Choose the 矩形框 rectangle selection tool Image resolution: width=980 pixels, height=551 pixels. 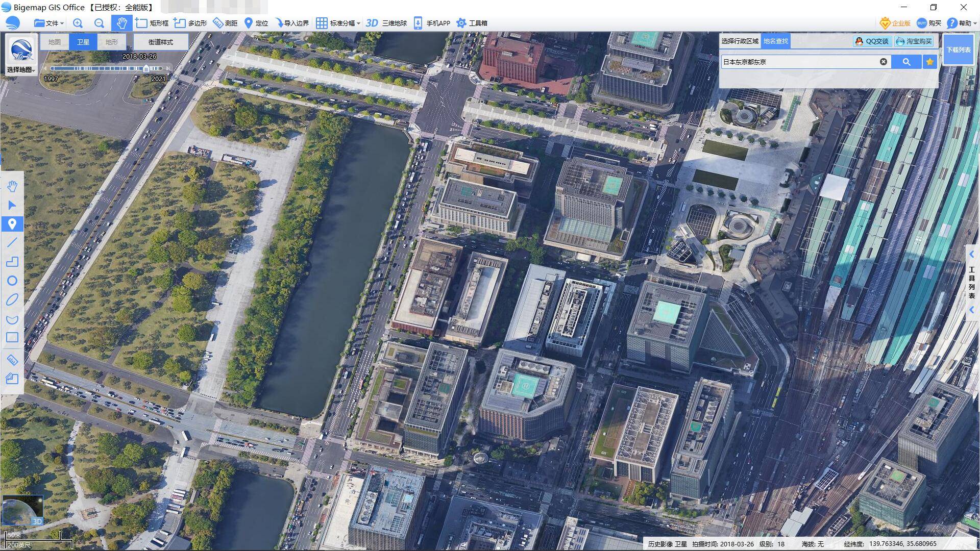pyautogui.click(x=152, y=23)
